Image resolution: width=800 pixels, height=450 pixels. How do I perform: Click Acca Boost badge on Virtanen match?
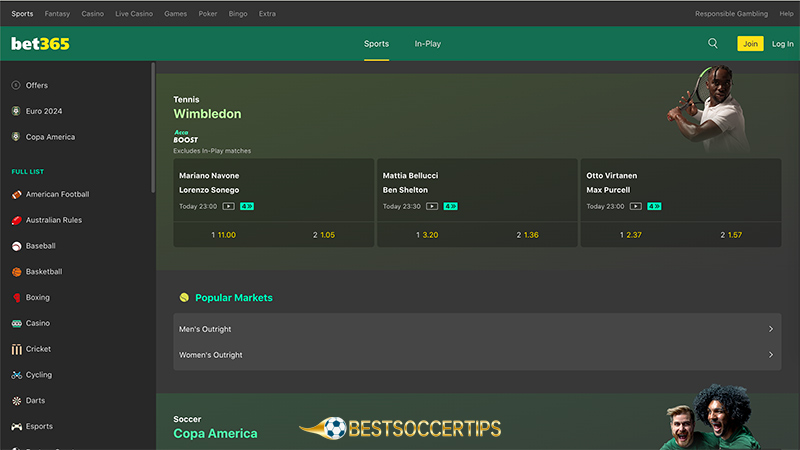654,206
